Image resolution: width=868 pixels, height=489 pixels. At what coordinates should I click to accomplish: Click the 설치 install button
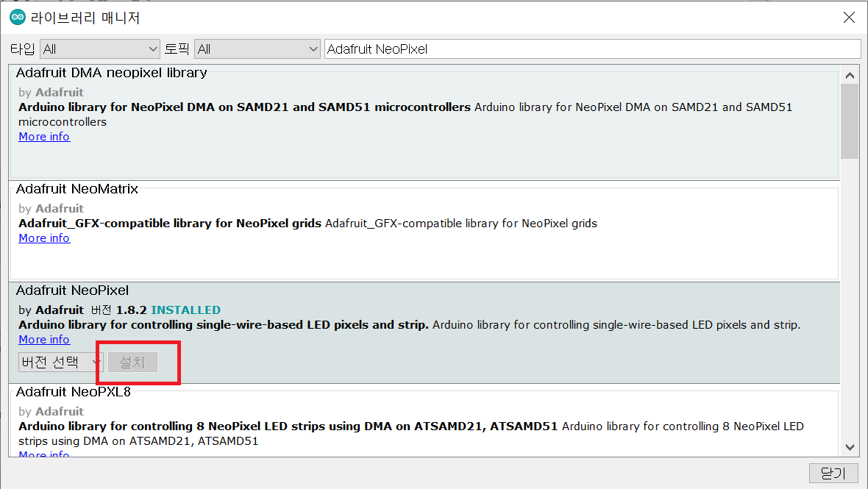[132, 363]
